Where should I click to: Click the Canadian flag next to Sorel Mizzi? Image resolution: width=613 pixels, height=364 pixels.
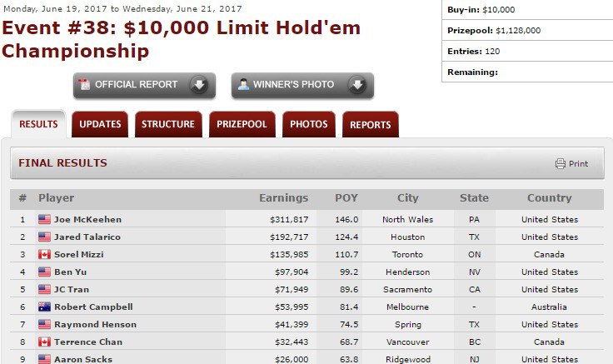[x=45, y=255]
